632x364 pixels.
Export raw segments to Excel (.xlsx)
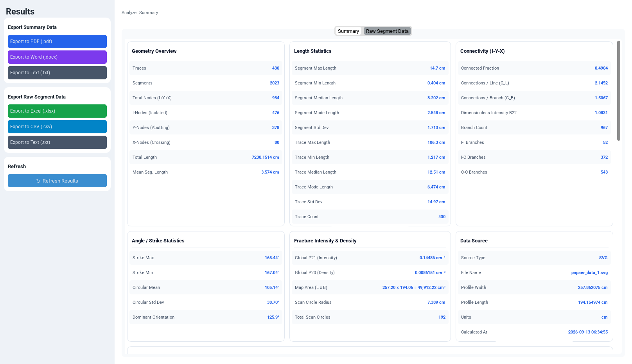pos(57,111)
